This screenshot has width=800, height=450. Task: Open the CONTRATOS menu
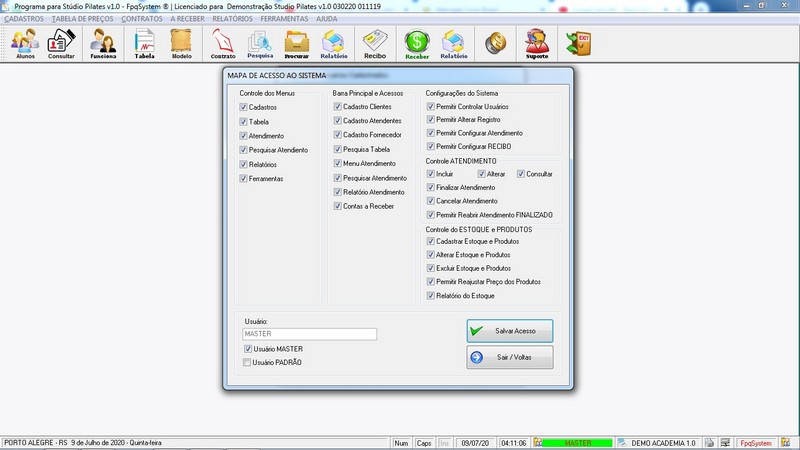[142, 18]
